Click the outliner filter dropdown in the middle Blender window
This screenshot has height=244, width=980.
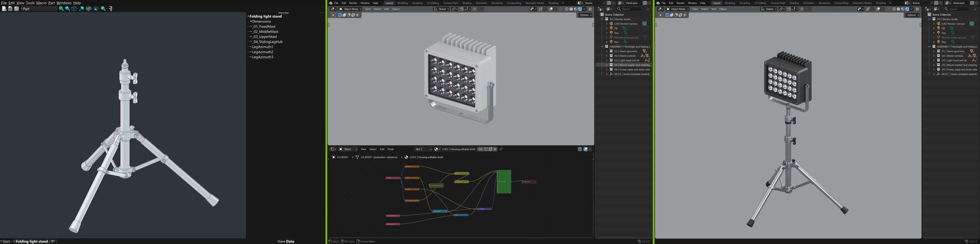coord(647,9)
